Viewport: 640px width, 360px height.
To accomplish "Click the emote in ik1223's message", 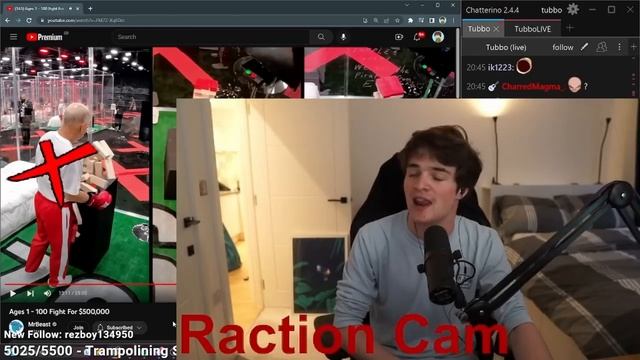I will [x=524, y=66].
